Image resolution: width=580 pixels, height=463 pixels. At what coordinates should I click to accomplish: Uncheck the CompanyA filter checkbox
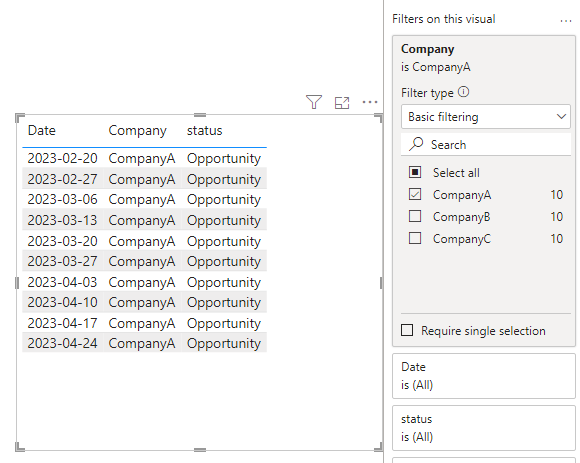[415, 194]
